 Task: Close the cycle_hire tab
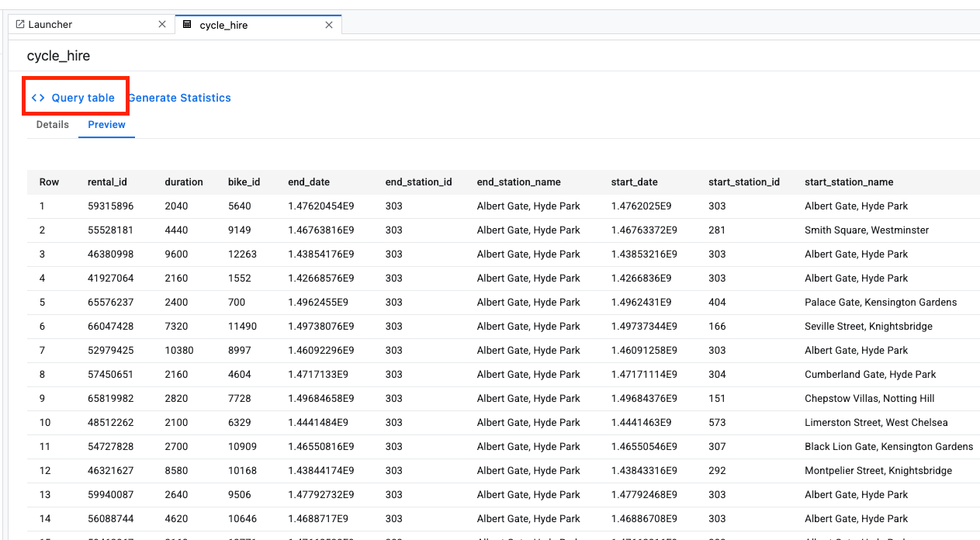(329, 24)
